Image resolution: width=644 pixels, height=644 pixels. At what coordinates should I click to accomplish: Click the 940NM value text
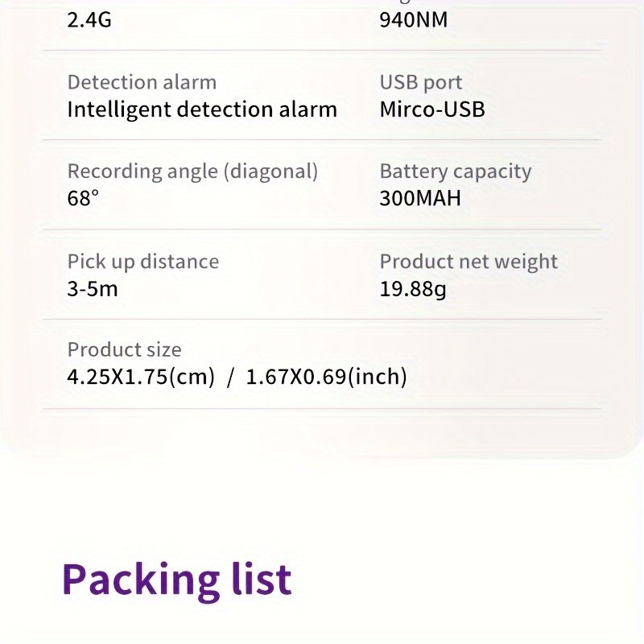click(x=413, y=19)
